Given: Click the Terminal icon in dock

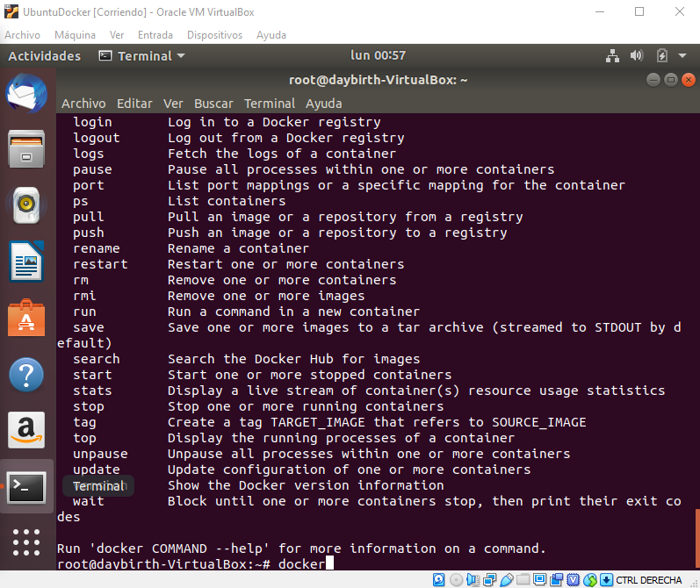Looking at the screenshot, I should coord(27,486).
